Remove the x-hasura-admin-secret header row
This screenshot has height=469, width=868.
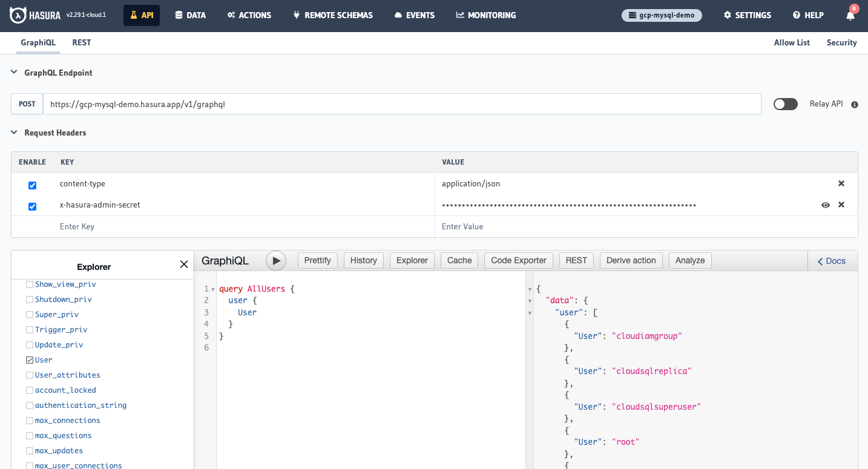tap(841, 205)
